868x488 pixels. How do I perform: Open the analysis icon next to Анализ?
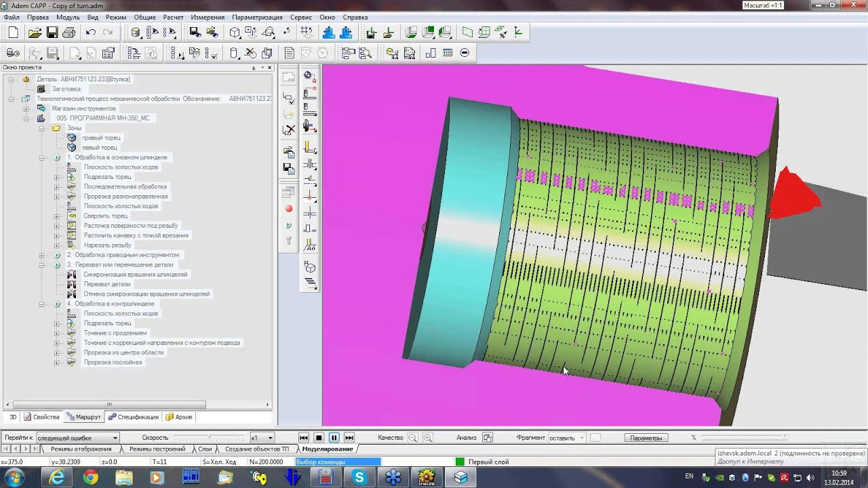click(x=488, y=438)
